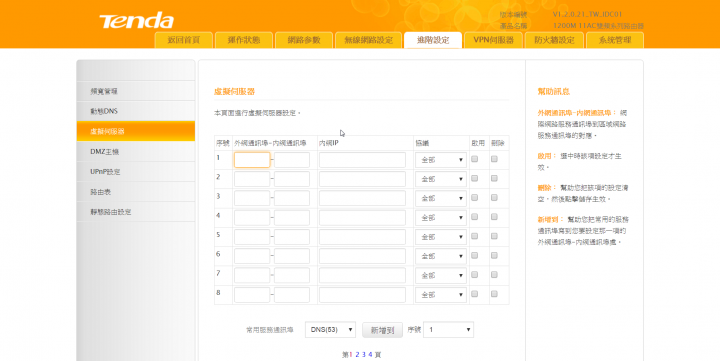The image size is (720, 361).
Task: Expand the DNS(53) common service dropdown
Action: pyautogui.click(x=330, y=330)
